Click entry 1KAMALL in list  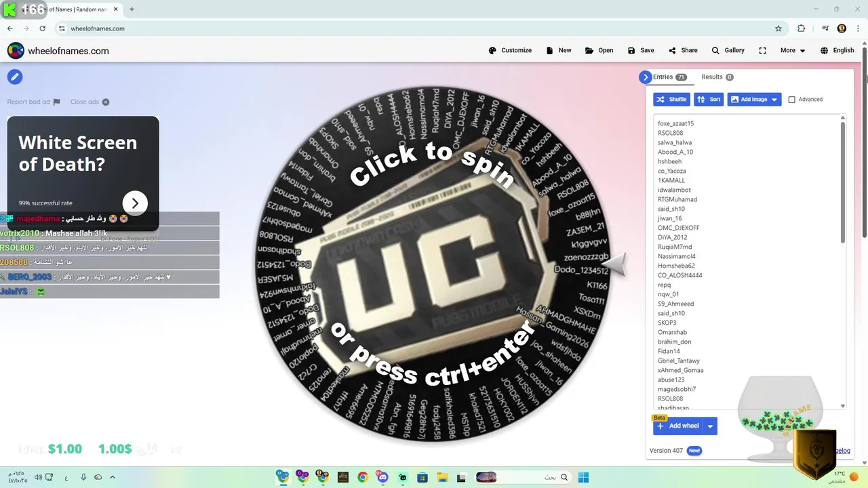(x=671, y=180)
